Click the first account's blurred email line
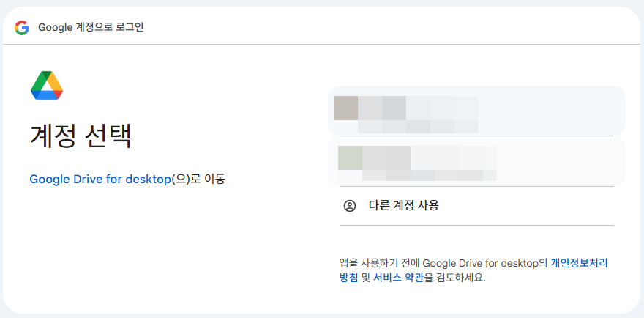The height and width of the screenshot is (318, 644). [417, 126]
